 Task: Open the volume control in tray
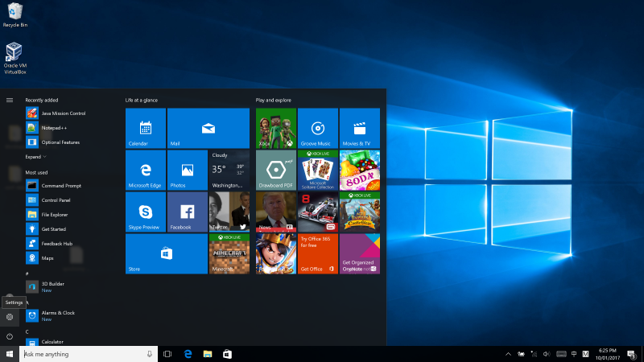tap(547, 354)
